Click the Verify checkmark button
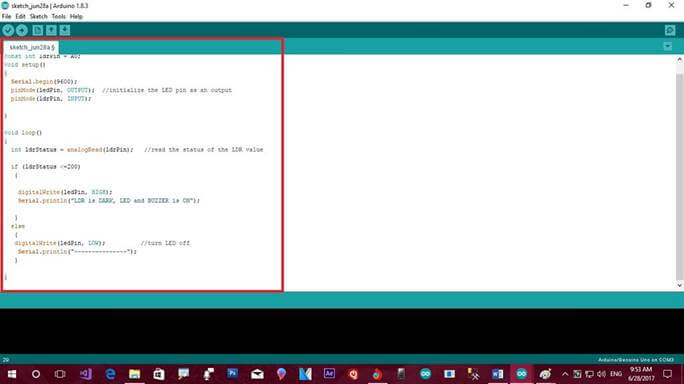 [x=8, y=30]
